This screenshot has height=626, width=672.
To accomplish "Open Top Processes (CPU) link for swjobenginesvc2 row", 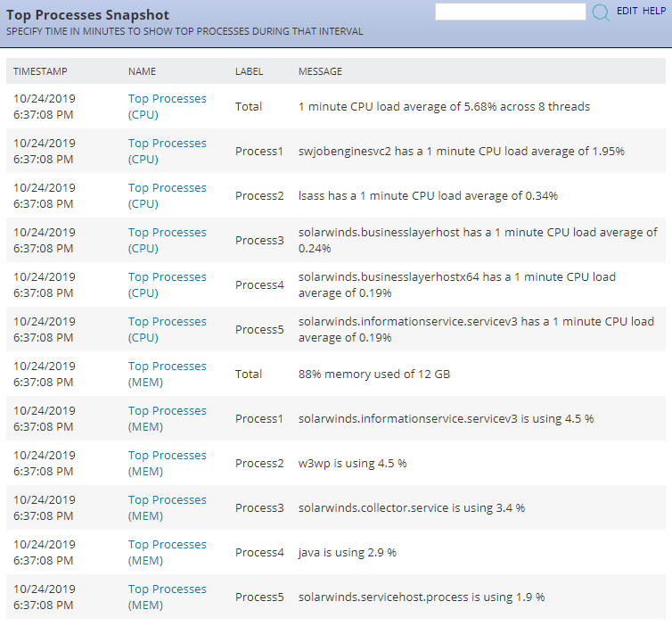I will click(x=168, y=151).
